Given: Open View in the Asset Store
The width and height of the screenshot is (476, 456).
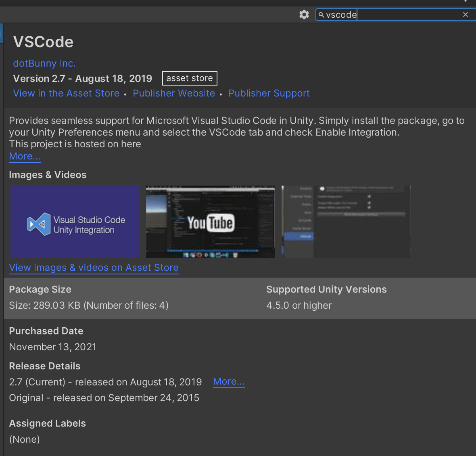Looking at the screenshot, I should click(66, 93).
